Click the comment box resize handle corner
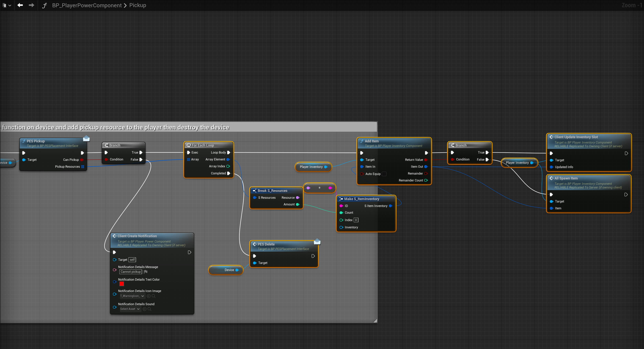Image resolution: width=644 pixels, height=349 pixels. coord(375,321)
